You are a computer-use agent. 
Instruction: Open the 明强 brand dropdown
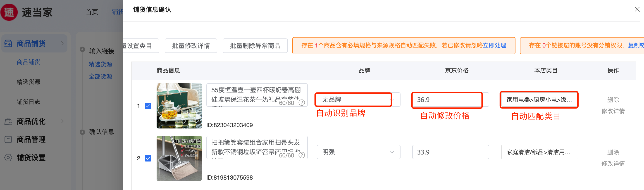358,152
